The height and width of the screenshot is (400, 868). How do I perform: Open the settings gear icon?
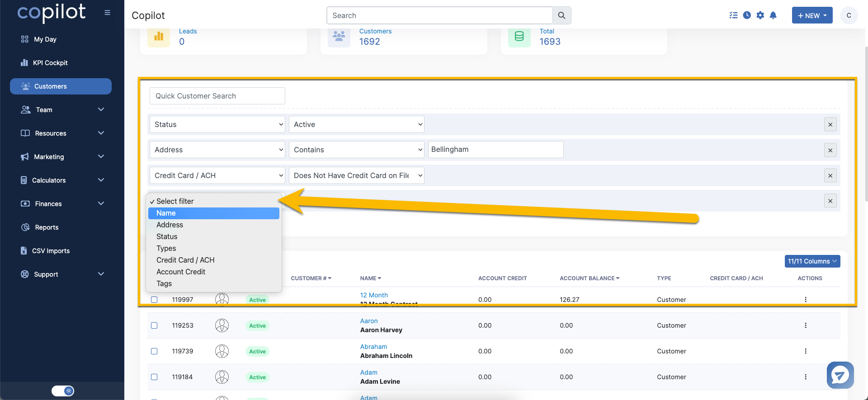(760, 15)
